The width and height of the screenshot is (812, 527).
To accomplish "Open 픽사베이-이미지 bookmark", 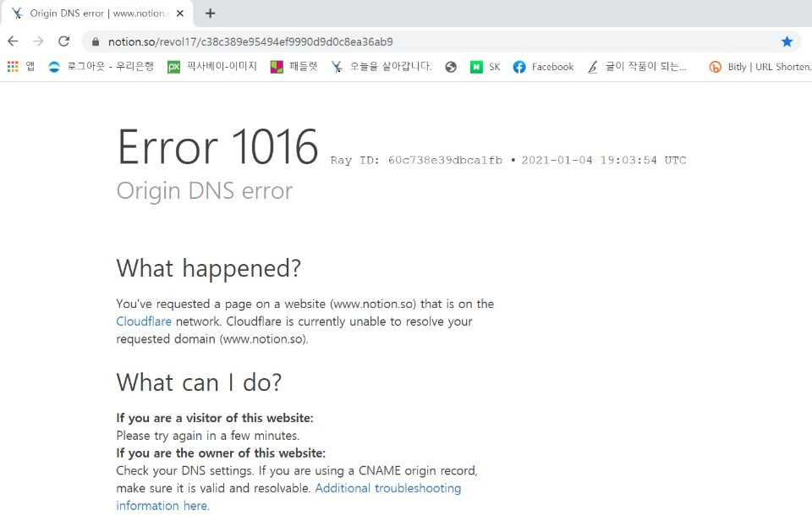I will [x=212, y=67].
